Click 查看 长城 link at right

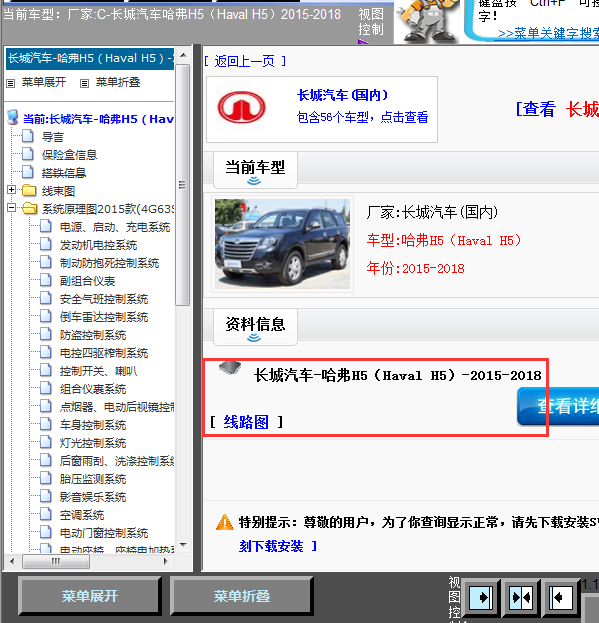tap(557, 109)
